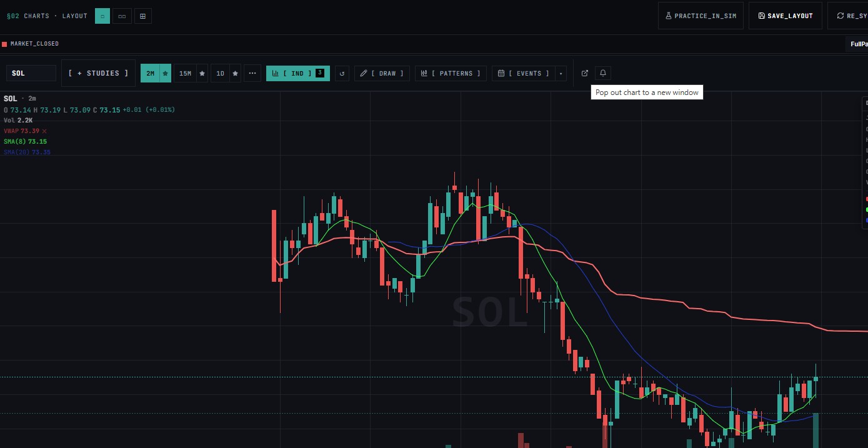The image size is (868, 448).
Task: Open the [ EVENTS ] panel
Action: click(x=524, y=73)
